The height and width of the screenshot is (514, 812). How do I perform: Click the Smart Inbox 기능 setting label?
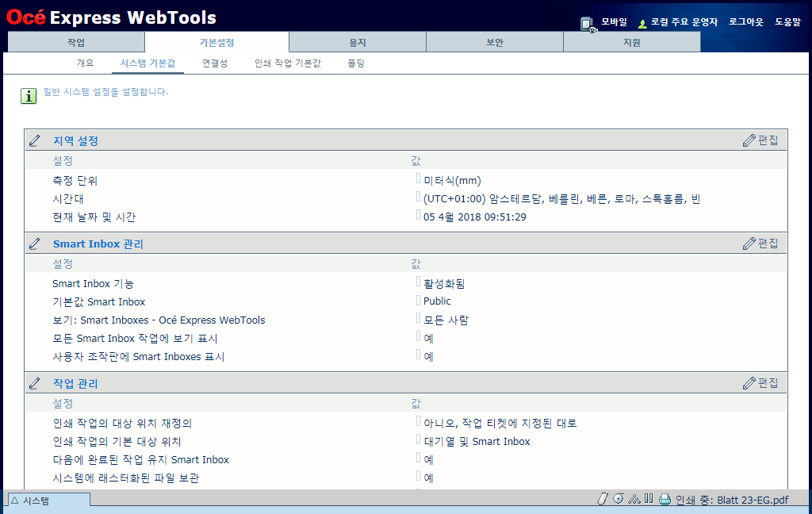(94, 284)
